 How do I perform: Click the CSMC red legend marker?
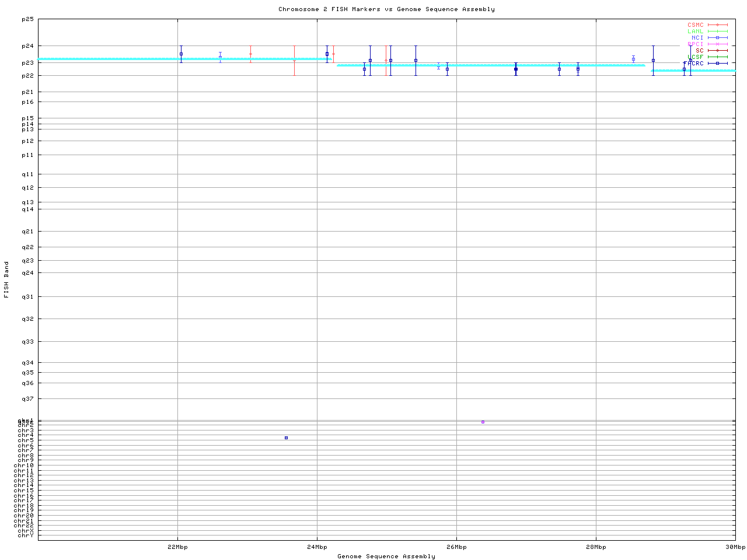(717, 25)
